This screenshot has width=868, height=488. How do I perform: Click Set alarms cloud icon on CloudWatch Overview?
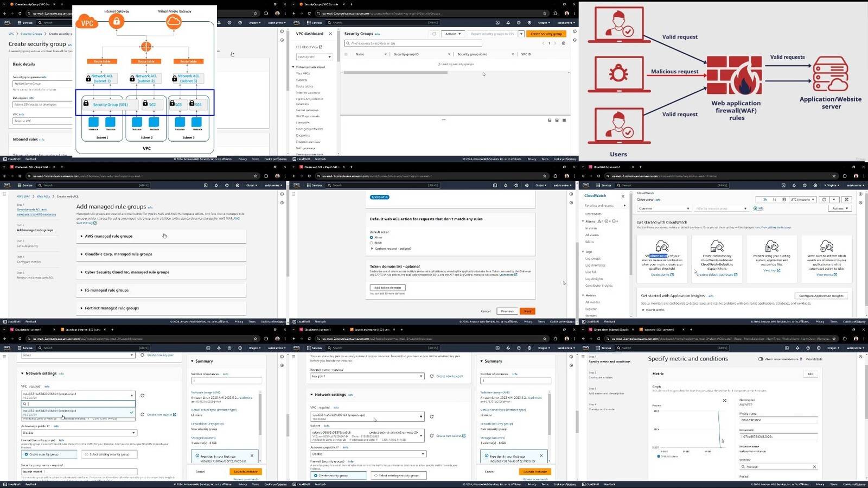pos(662,246)
